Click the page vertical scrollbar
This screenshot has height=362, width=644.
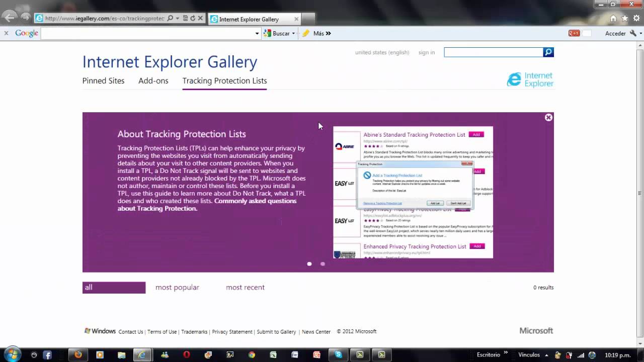point(639,193)
